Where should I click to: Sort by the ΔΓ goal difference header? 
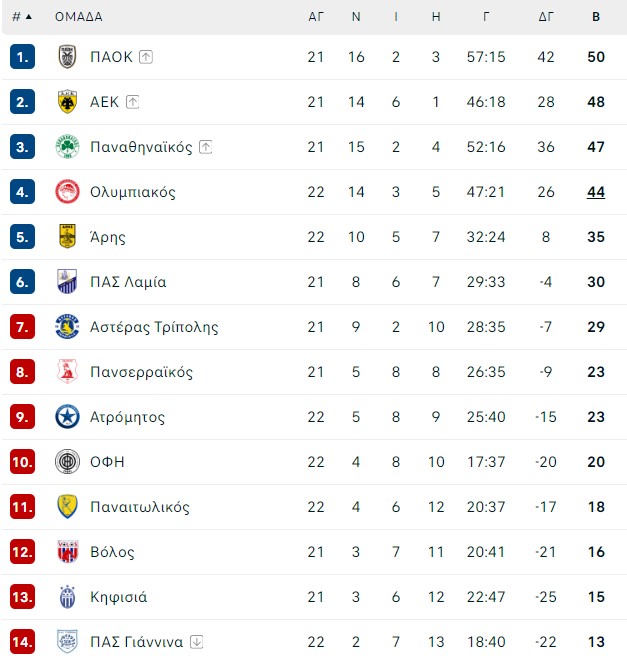click(x=546, y=17)
